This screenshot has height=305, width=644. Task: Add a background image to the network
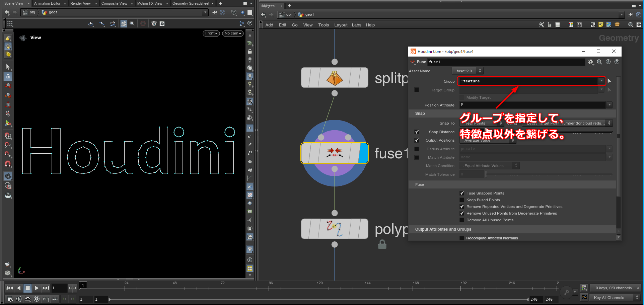point(609,25)
